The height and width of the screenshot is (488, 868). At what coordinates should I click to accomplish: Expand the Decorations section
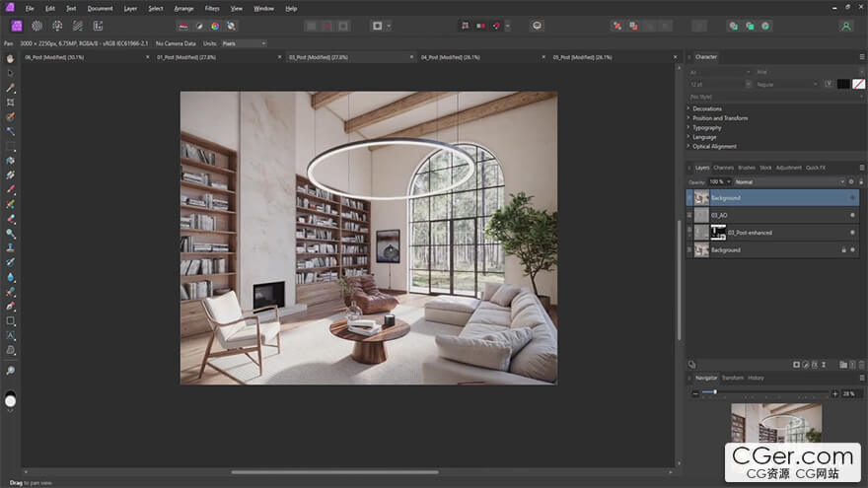click(x=706, y=108)
